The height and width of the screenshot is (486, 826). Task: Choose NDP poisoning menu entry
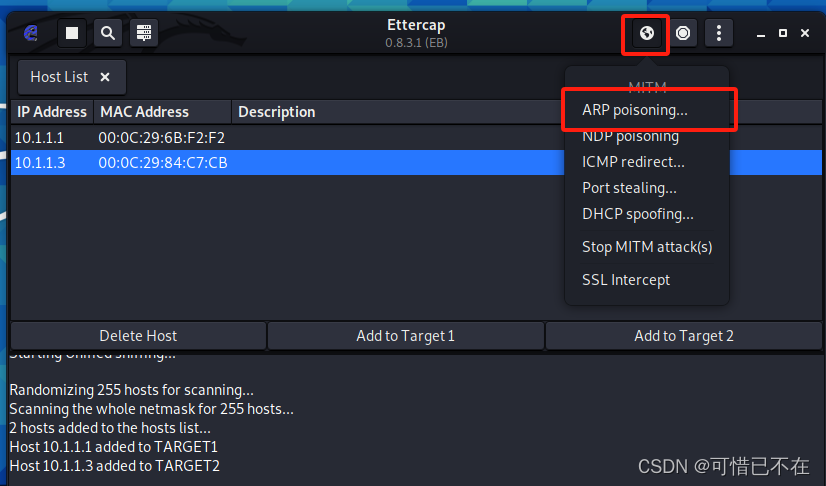(x=630, y=136)
